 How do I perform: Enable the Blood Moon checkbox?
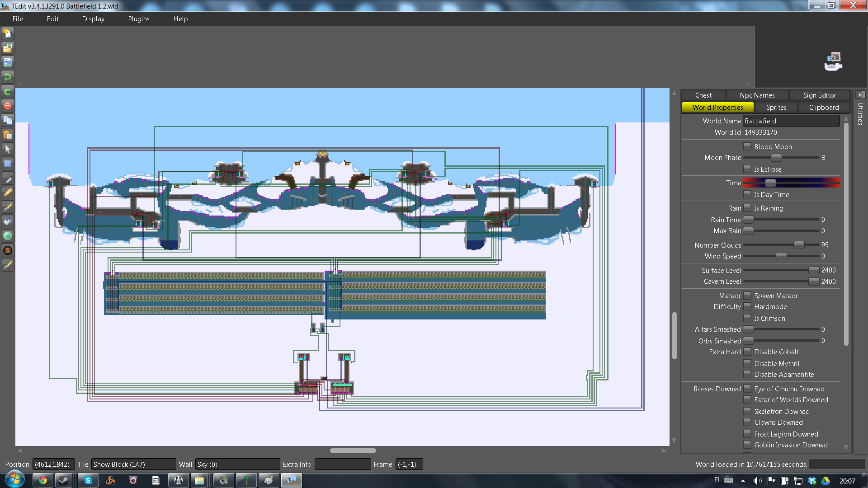[747, 146]
